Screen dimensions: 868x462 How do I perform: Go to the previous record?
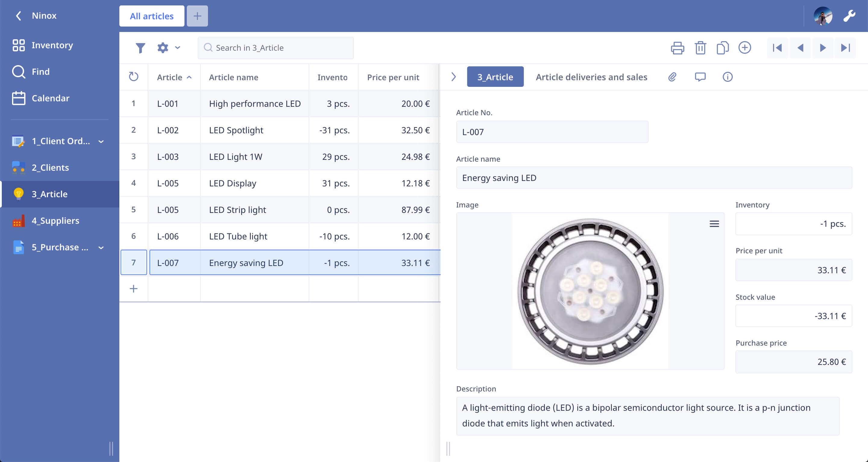[800, 48]
